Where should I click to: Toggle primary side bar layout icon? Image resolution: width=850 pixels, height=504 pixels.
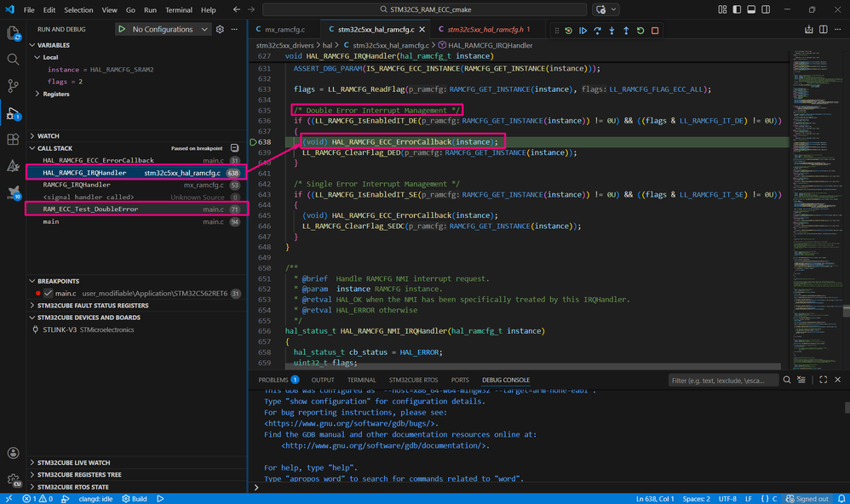737,9
